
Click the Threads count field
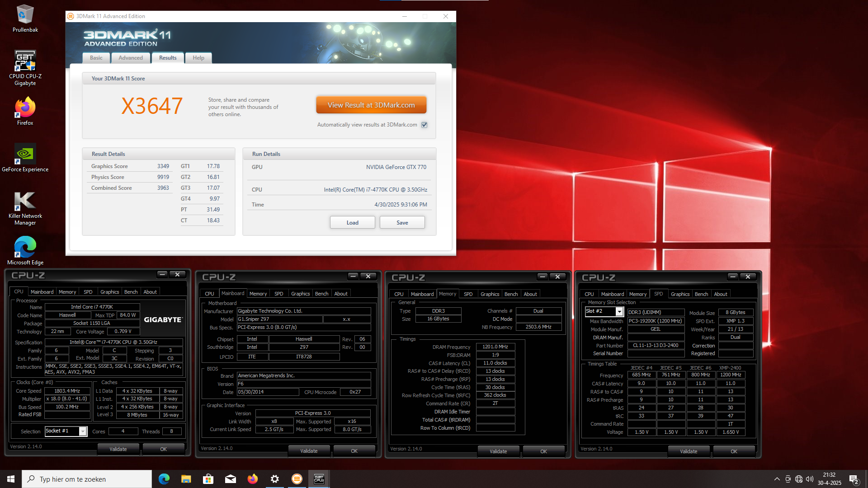171,432
